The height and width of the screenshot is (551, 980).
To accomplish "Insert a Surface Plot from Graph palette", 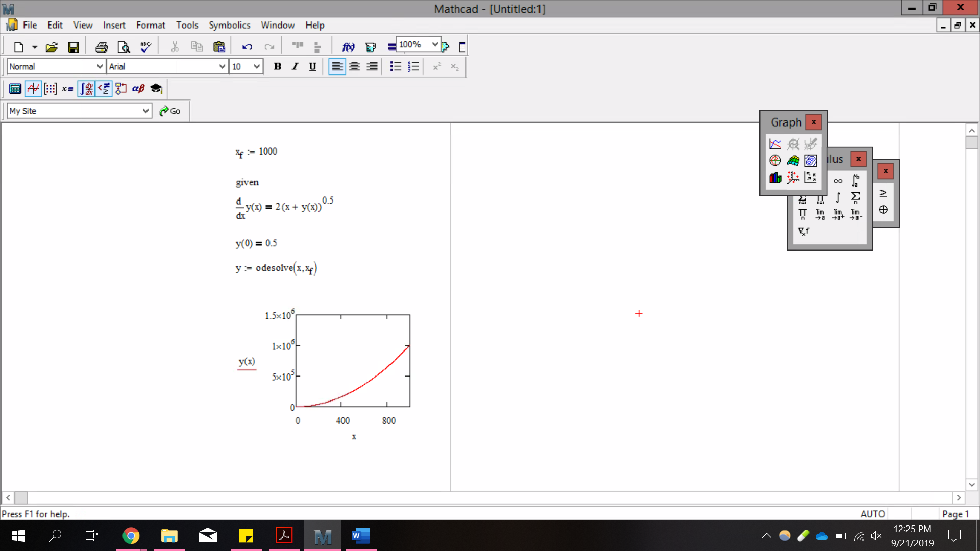I will [x=793, y=161].
